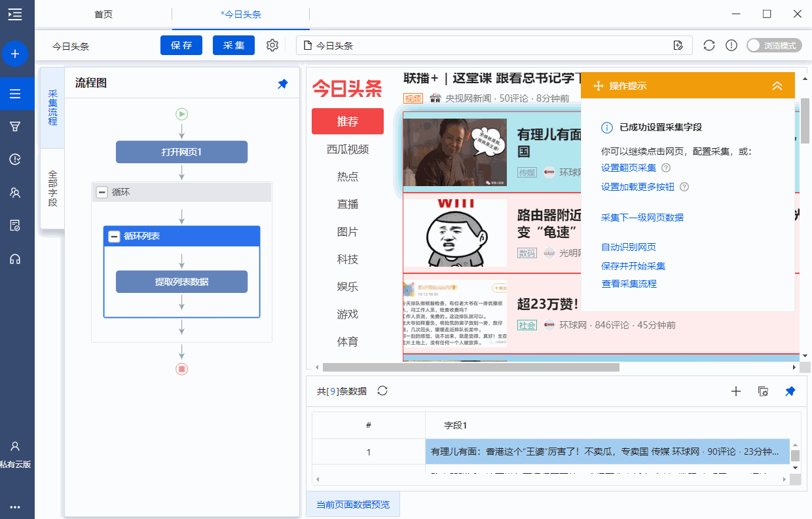This screenshot has height=519, width=812.
Task: Click the URL field showing 今日头条
Action: coord(494,45)
